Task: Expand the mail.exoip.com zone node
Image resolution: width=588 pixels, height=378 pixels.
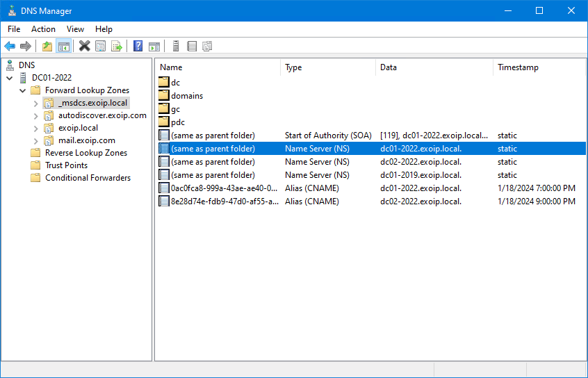Action: pos(36,140)
